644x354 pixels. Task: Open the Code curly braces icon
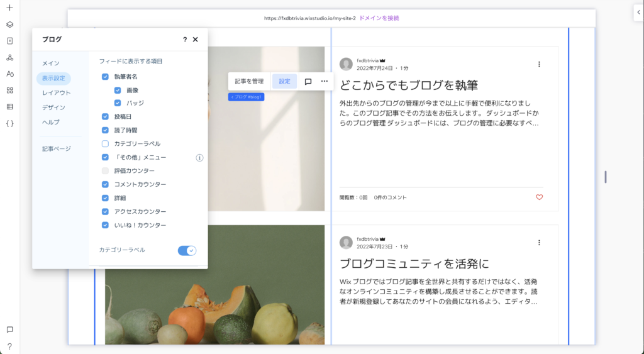[x=10, y=123]
